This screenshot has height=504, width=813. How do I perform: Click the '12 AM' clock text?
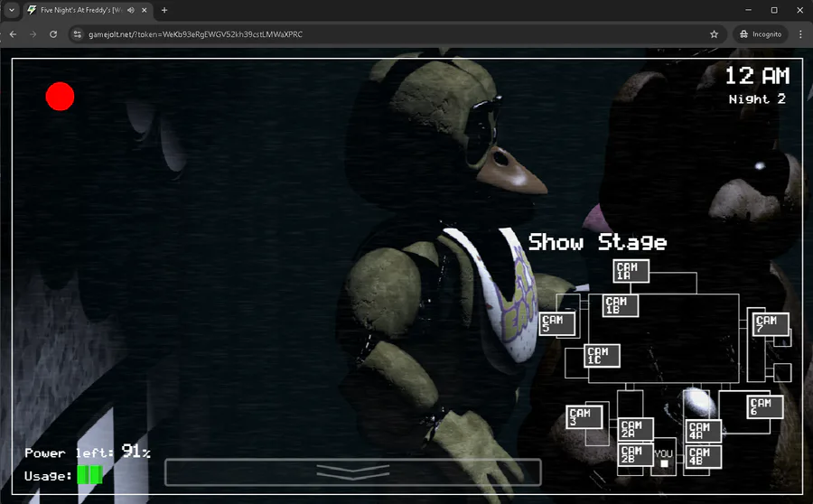(757, 76)
